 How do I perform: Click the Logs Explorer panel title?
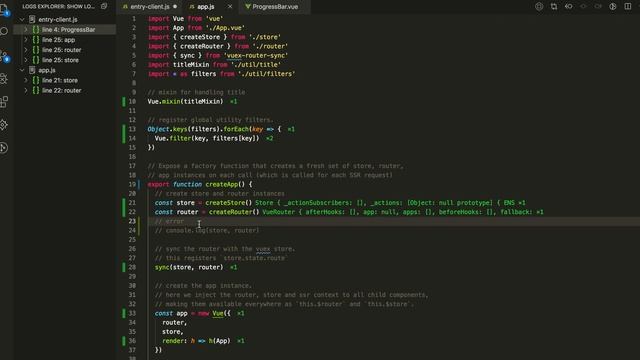click(x=58, y=7)
